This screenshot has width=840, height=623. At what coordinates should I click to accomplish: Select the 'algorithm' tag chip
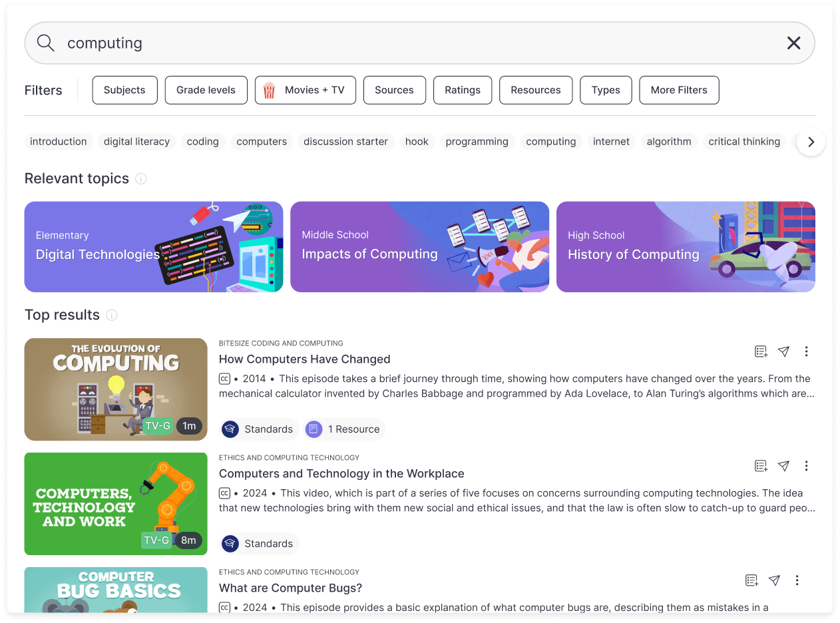coord(669,142)
